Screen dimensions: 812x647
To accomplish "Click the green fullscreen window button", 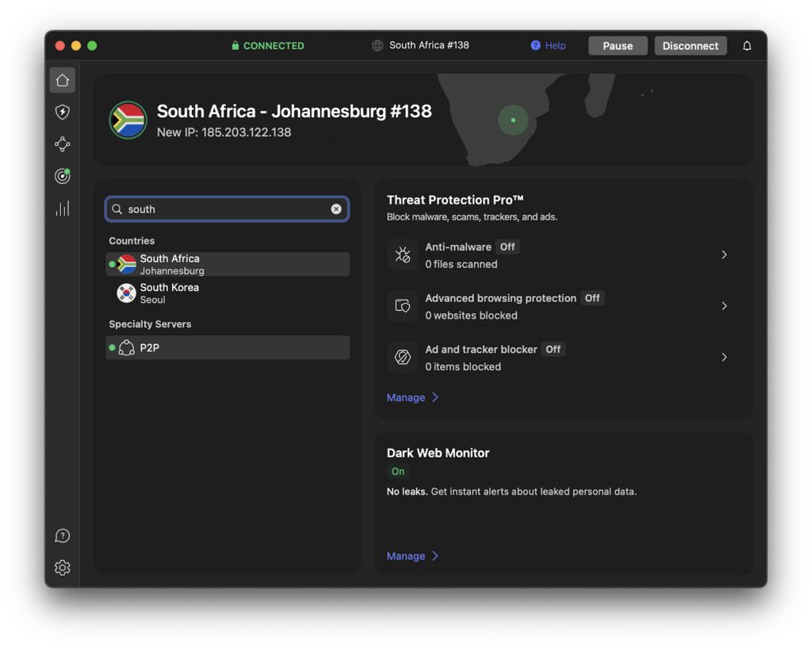I will (92, 46).
